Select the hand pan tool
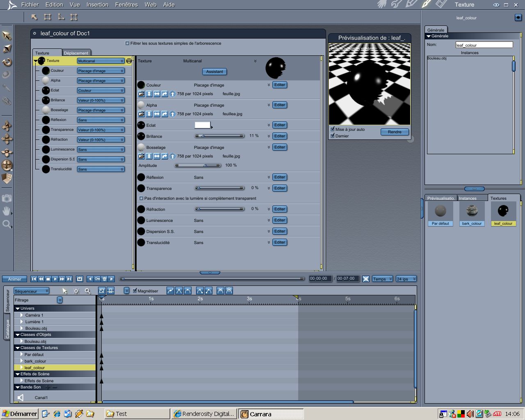The image size is (525, 420). [7, 211]
